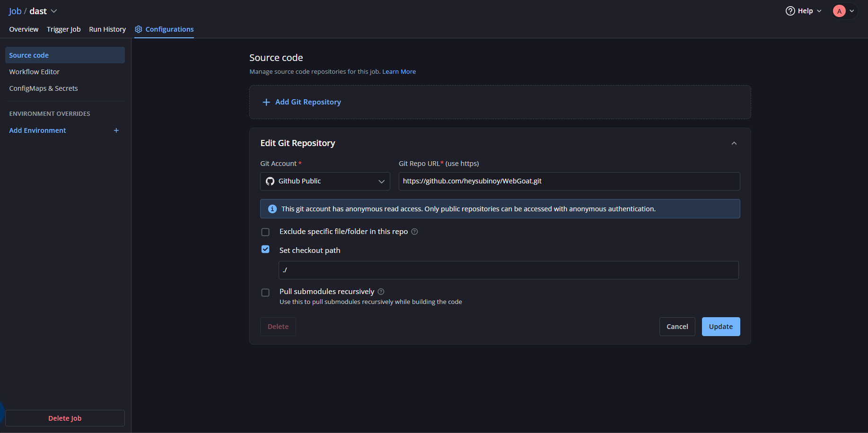Image resolution: width=868 pixels, height=433 pixels.
Task: Click the user avatar icon
Action: click(839, 11)
